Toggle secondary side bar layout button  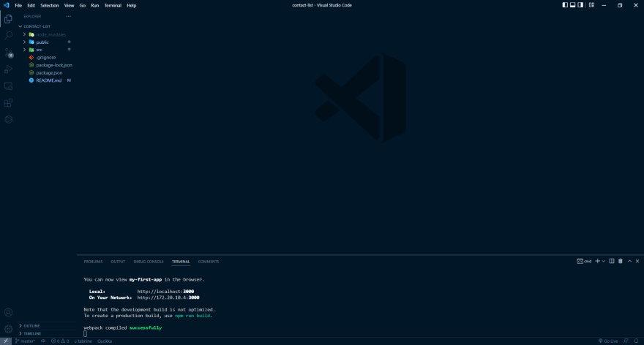coord(580,5)
